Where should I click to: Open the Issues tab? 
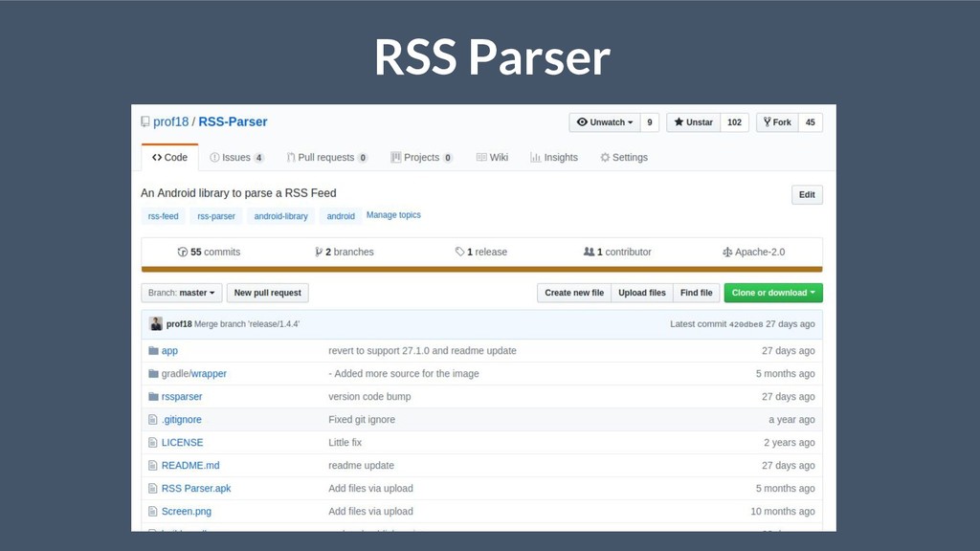(237, 158)
